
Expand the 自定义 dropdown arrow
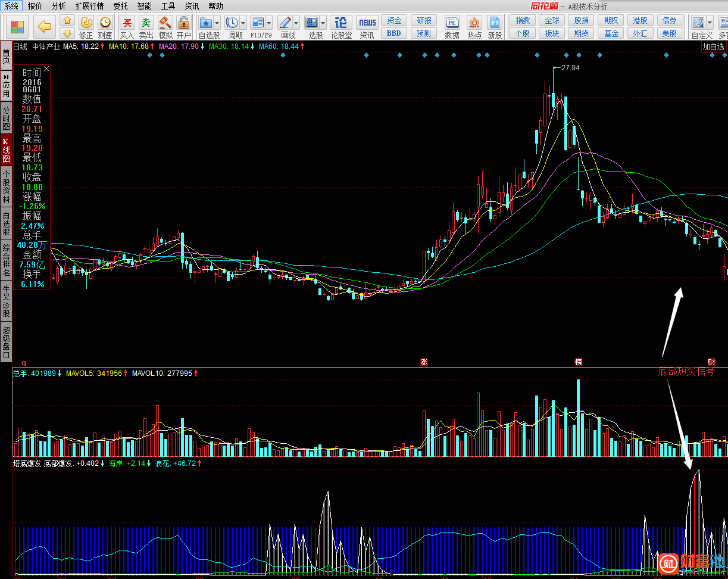click(709, 23)
